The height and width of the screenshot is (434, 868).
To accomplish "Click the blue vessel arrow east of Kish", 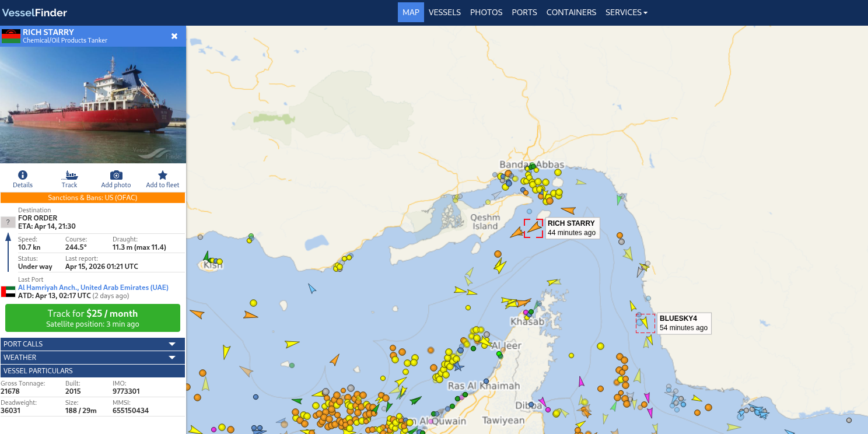I will pos(312,288).
